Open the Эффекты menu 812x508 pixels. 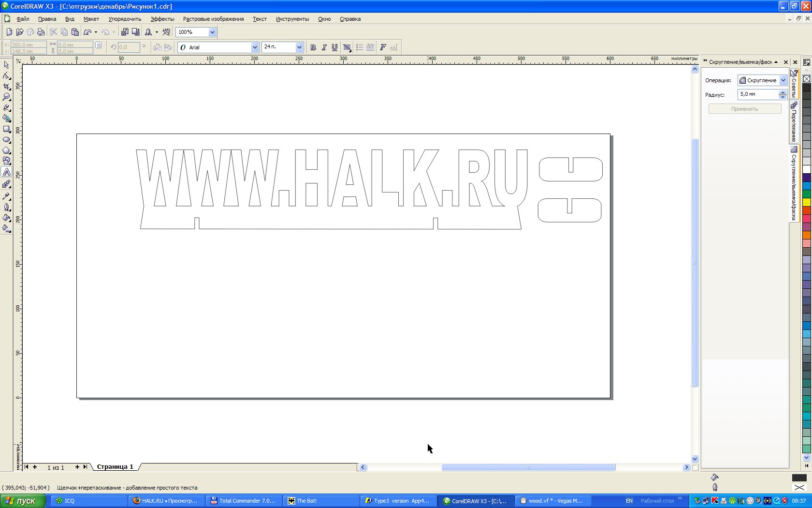(162, 19)
